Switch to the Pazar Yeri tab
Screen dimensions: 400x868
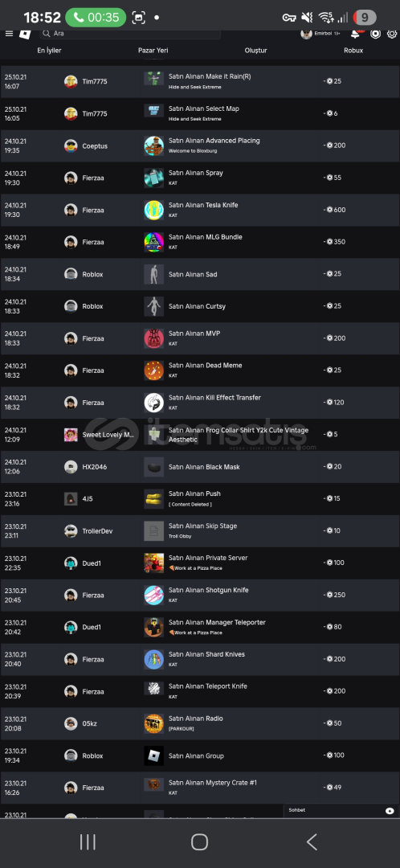click(153, 51)
